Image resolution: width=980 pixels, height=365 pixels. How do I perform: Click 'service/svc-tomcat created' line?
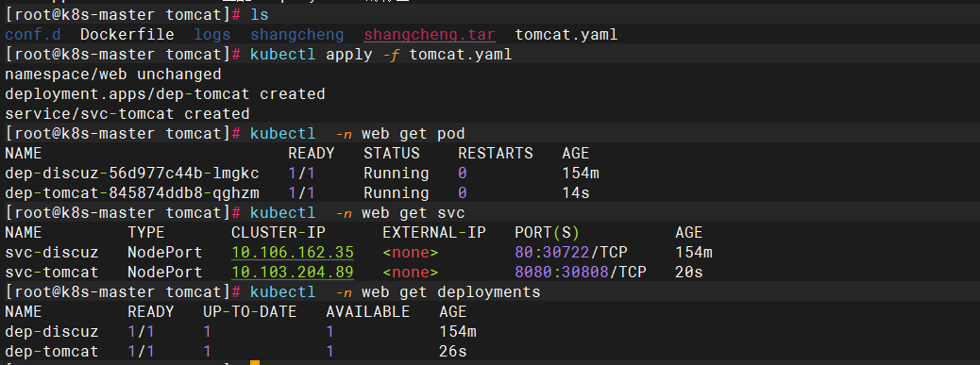(127, 114)
